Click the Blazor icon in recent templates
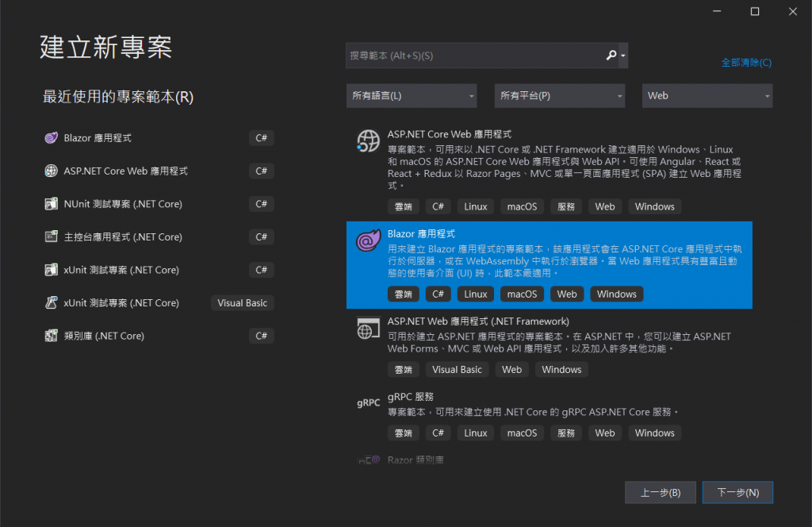 (51, 138)
